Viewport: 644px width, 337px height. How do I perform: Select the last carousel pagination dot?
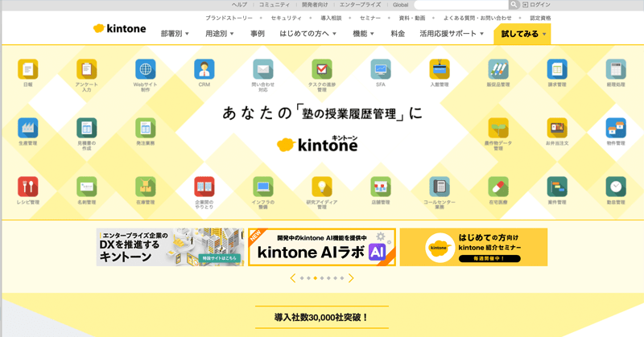pyautogui.click(x=342, y=278)
